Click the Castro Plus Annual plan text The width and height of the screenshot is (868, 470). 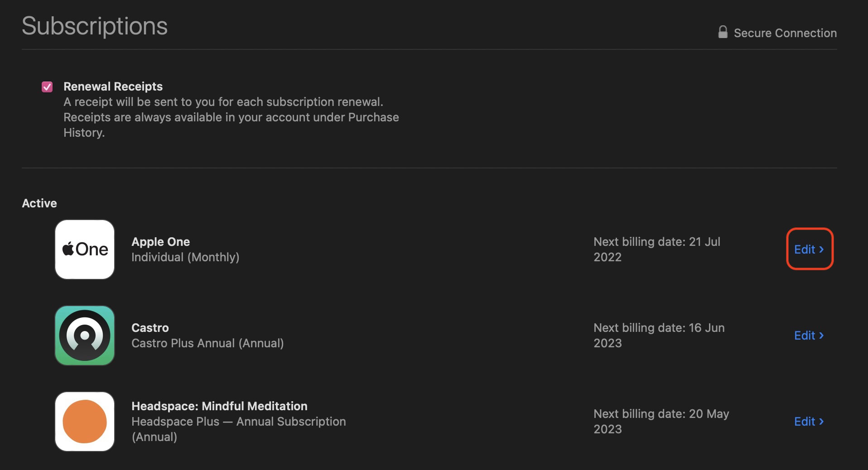[x=207, y=343]
